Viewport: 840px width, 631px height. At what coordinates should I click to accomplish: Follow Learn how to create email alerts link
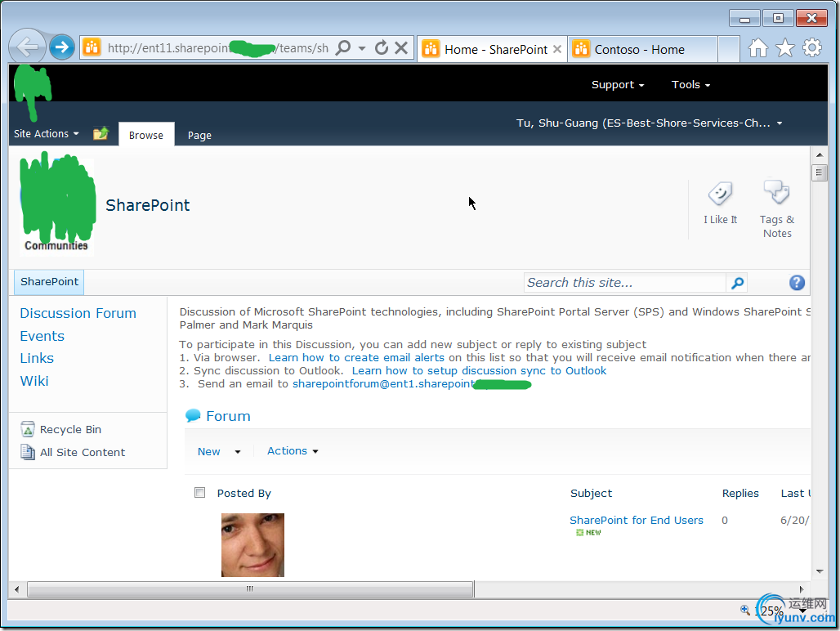pos(356,357)
